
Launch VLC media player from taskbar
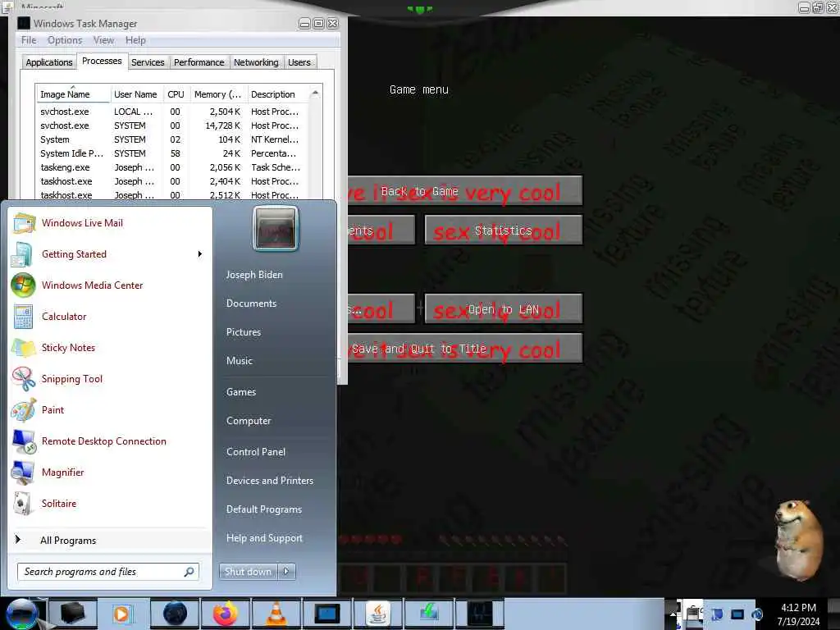pos(276,614)
